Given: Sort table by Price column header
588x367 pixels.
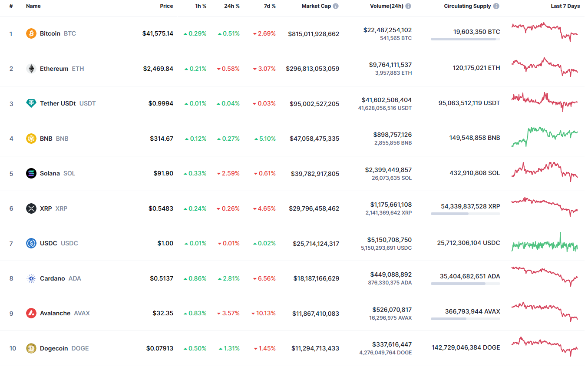Looking at the screenshot, I should 166,6.
